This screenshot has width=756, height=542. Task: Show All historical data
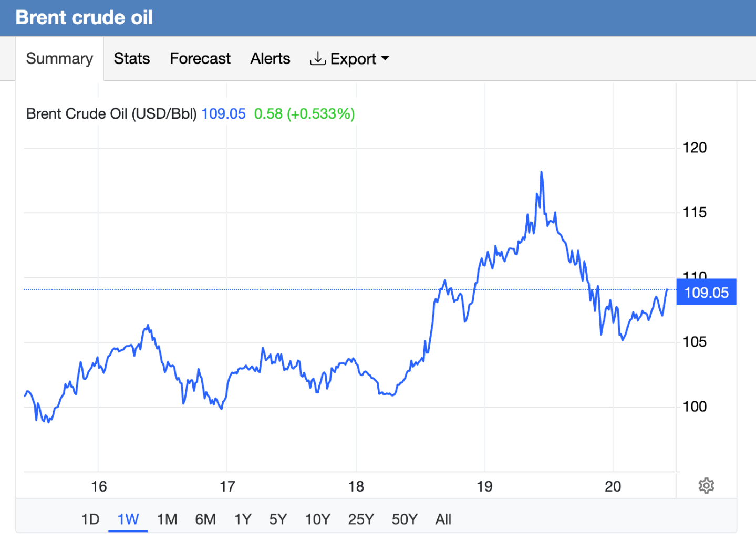coord(443,519)
